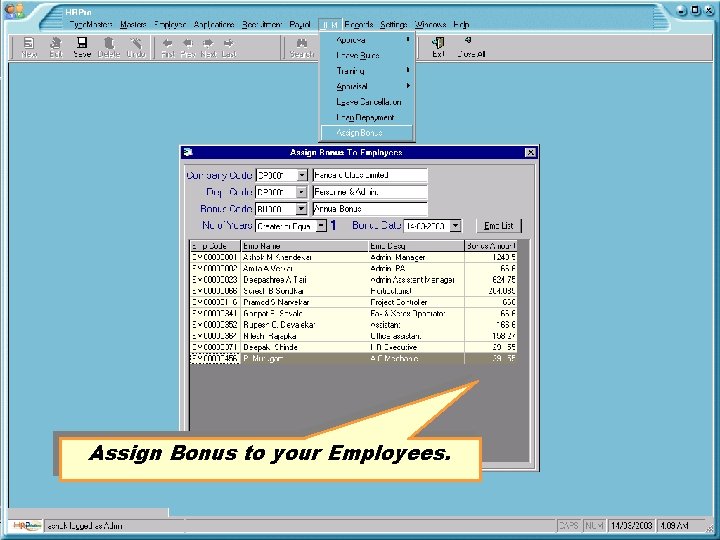
Task: Open the Settings menu
Action: pos(394,25)
